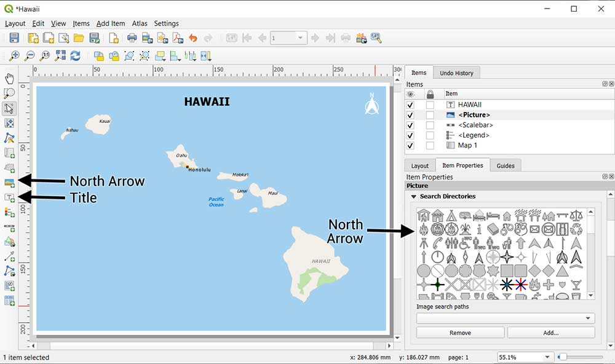
Task: Save the project with the floppy icon
Action: point(14,38)
